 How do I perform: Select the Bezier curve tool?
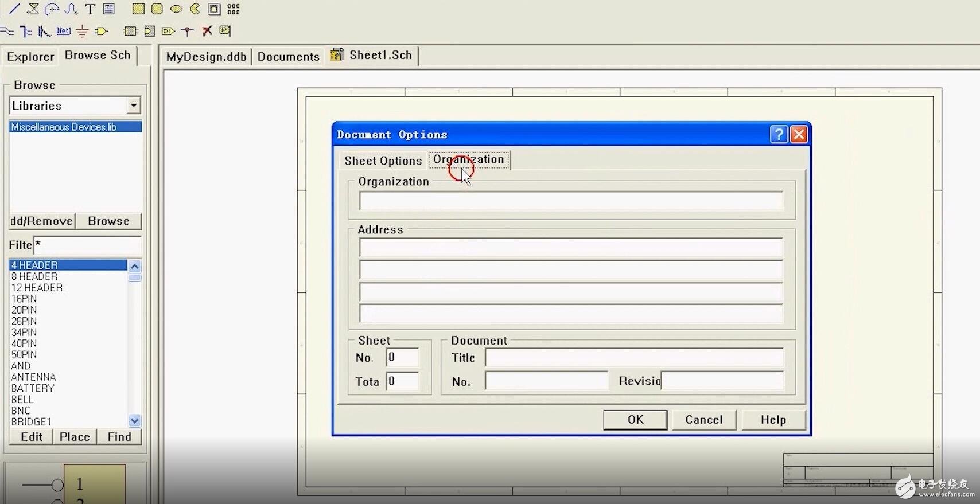71,9
